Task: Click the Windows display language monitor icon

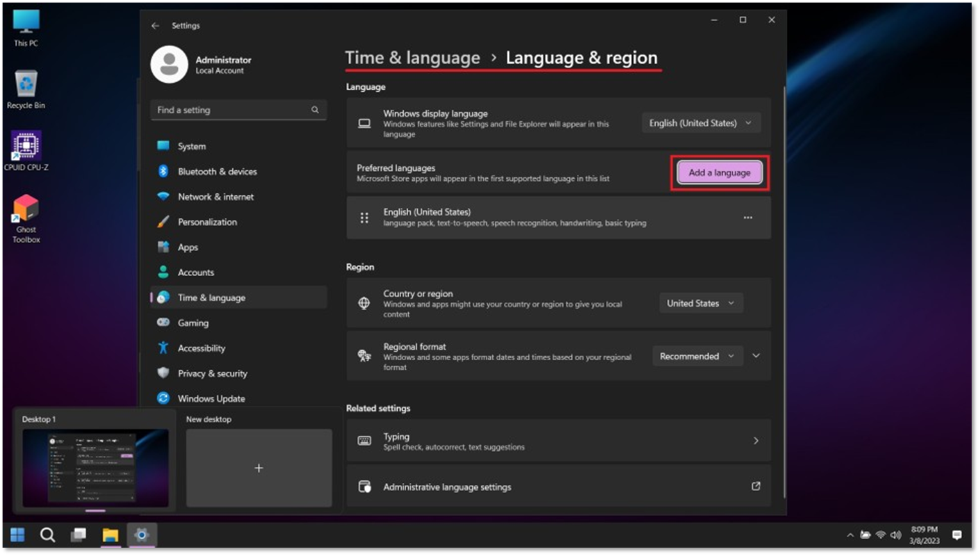Action: (364, 123)
